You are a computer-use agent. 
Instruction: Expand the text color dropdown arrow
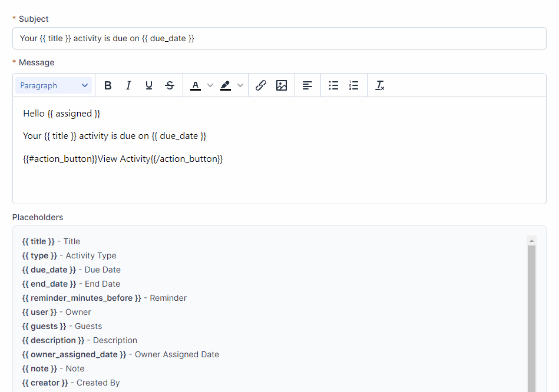point(210,85)
